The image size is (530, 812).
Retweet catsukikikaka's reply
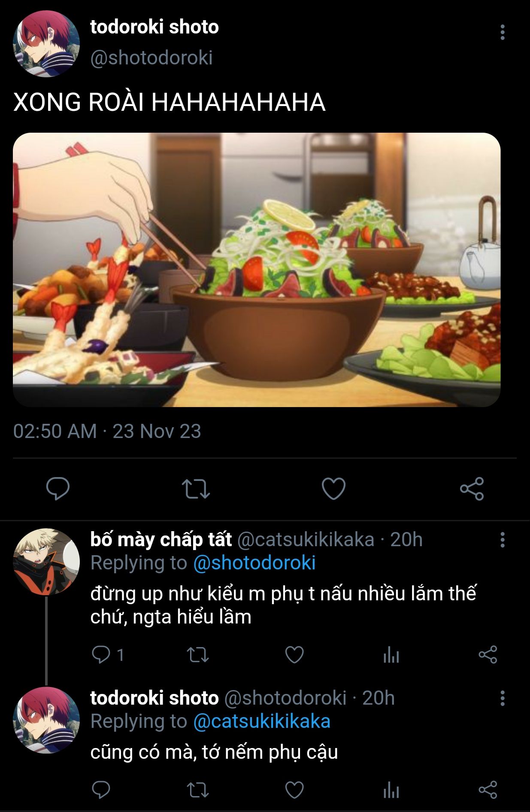pyautogui.click(x=198, y=655)
